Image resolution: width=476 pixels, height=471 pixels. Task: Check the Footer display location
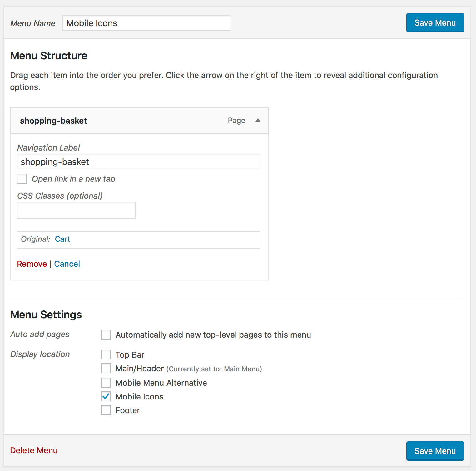tap(106, 410)
